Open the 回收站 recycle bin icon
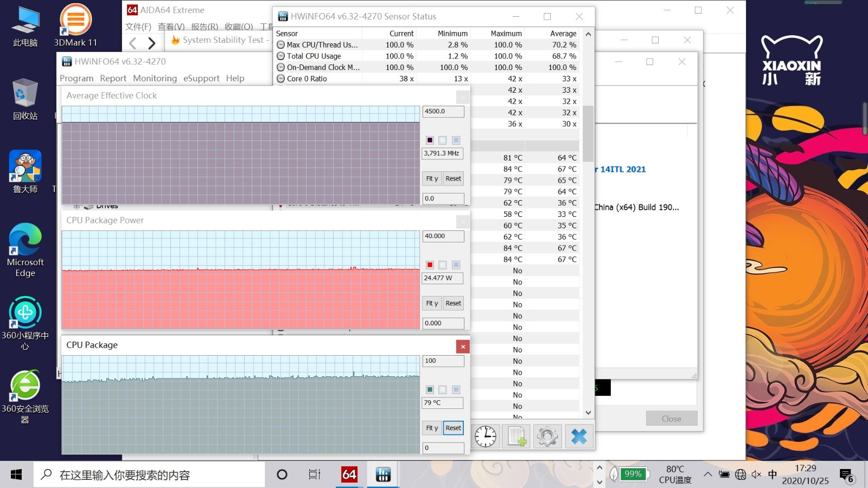This screenshot has width=868, height=488. 25,99
